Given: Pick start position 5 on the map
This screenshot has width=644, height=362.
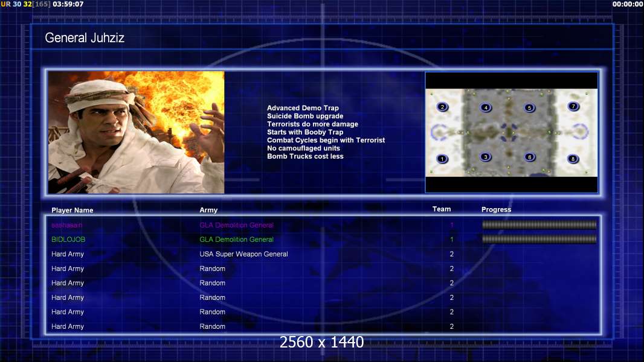Looking at the screenshot, I should [529, 108].
